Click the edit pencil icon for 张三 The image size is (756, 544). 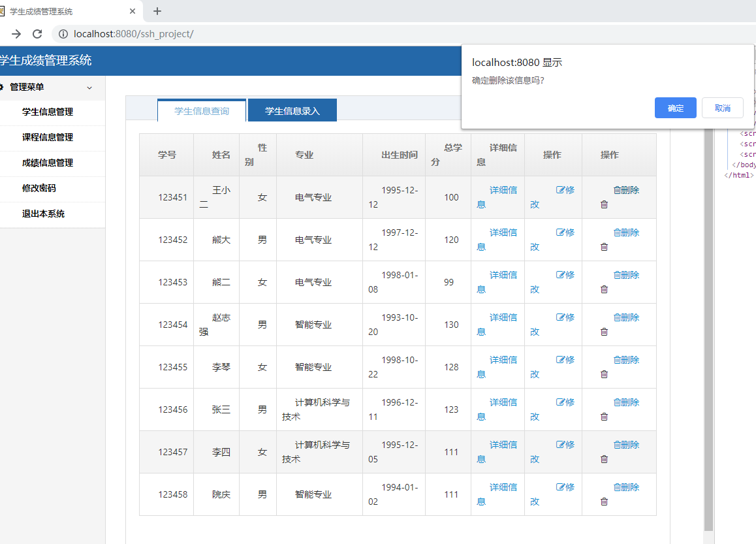click(x=560, y=402)
